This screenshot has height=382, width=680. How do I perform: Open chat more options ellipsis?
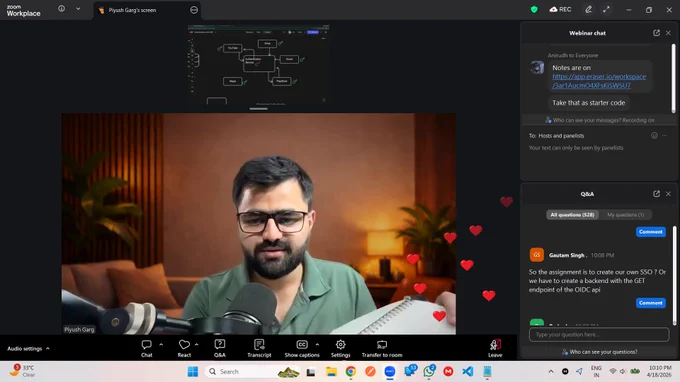coord(665,136)
